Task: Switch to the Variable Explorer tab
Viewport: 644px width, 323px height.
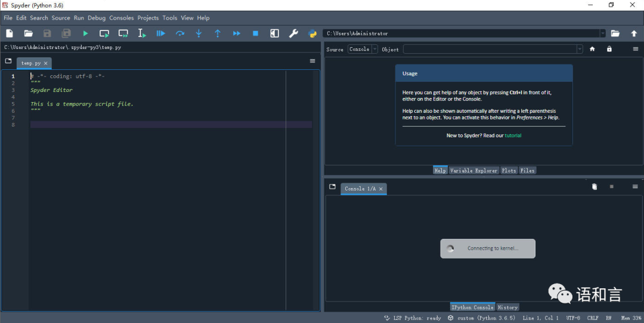Action: coord(473,170)
